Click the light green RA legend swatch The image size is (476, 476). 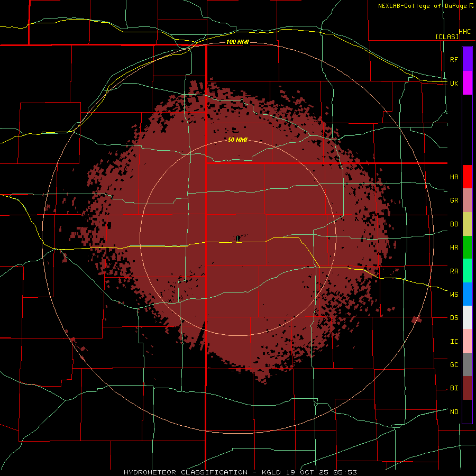[x=467, y=270]
